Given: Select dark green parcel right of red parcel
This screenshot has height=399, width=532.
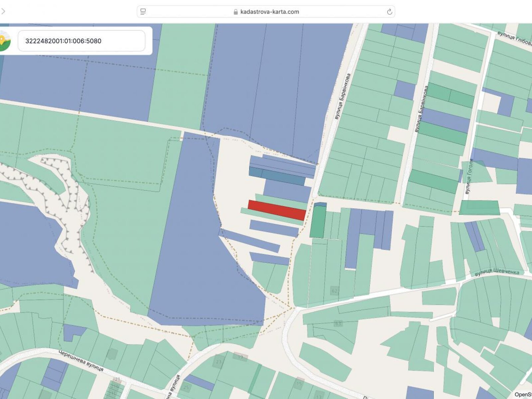Looking at the screenshot, I should point(318,221).
